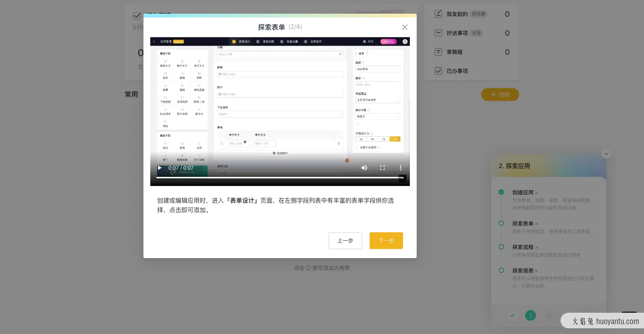Image resolution: width=644 pixels, height=334 pixels.
Task: Click the status circle beside 探索表单
Action: (x=501, y=223)
